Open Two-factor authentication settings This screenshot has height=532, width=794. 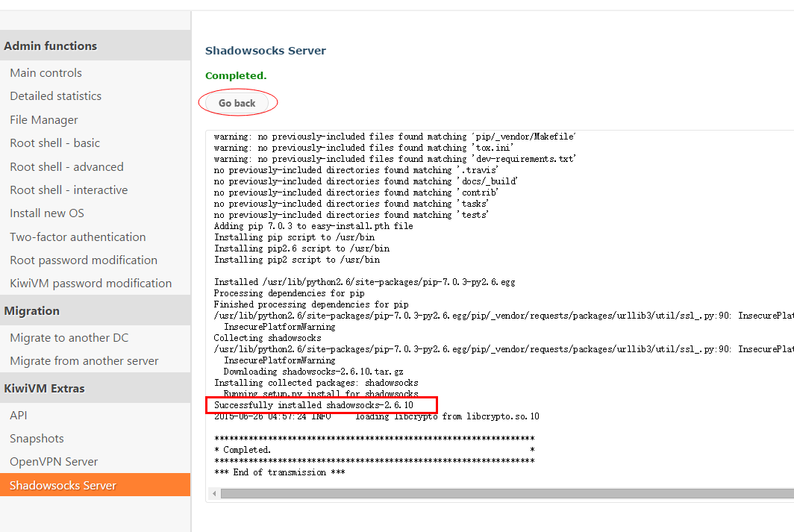[78, 237]
